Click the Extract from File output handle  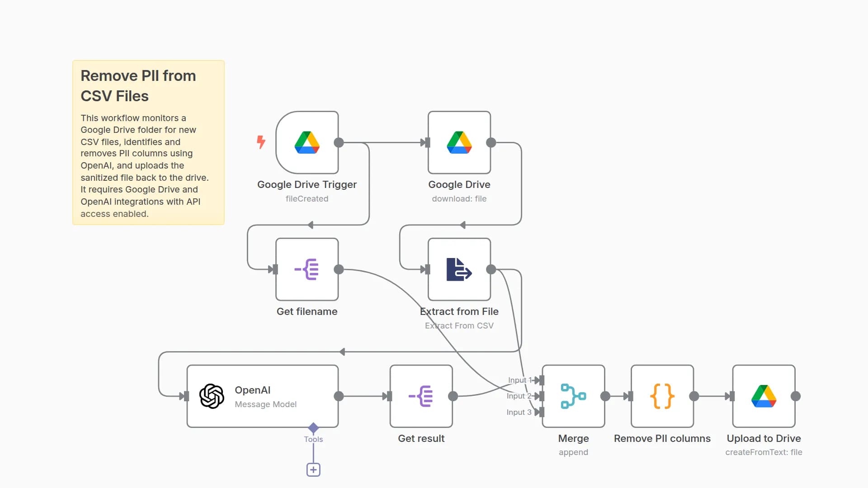(x=491, y=270)
